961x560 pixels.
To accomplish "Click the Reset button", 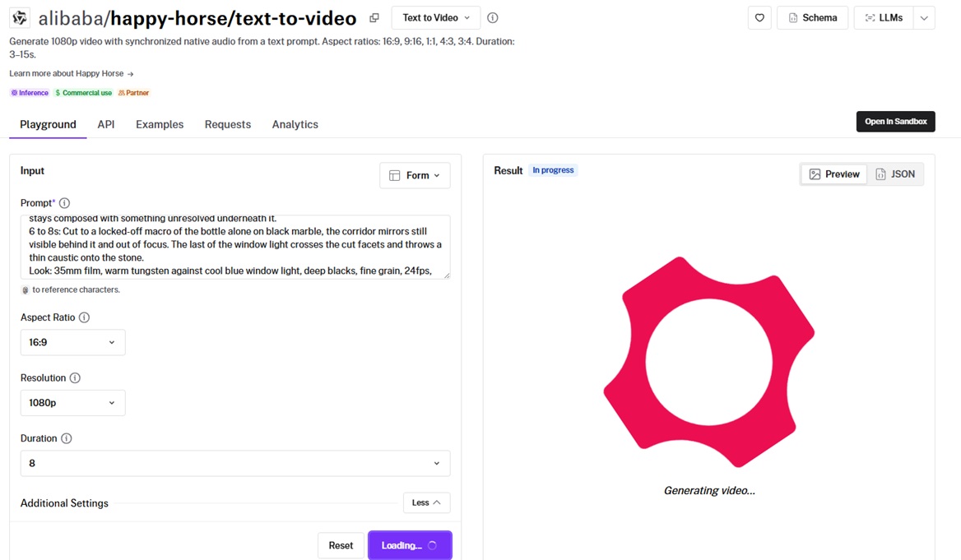I will tap(341, 545).
